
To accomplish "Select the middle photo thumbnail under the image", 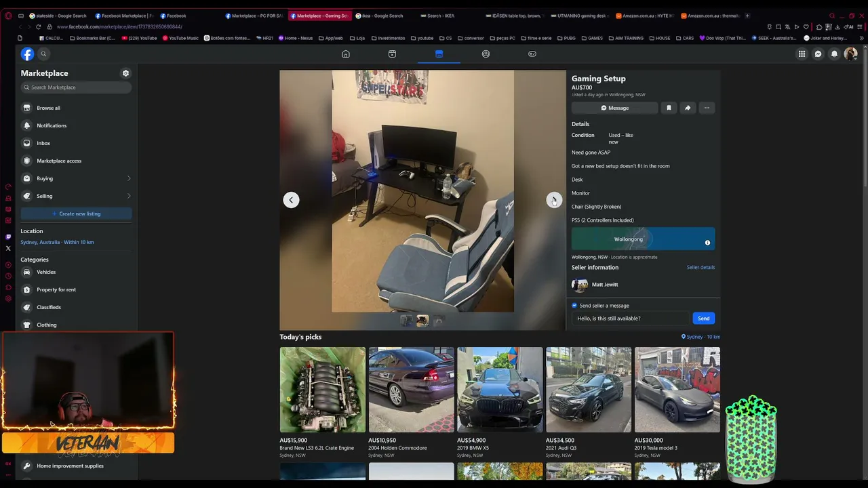I will coord(422,321).
